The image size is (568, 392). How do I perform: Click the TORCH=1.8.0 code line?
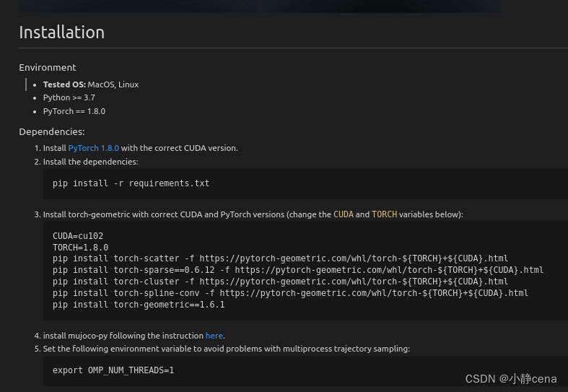pyautogui.click(x=81, y=247)
